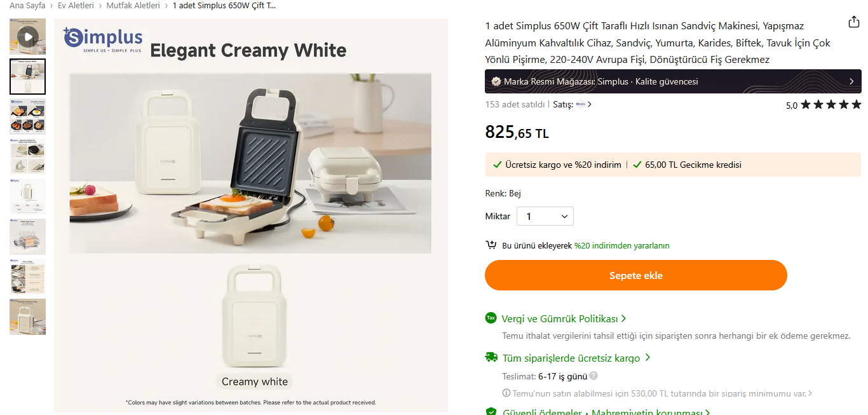Go to Ana Sayfa breadcrumb
This screenshot has width=868, height=415.
click(x=27, y=5)
